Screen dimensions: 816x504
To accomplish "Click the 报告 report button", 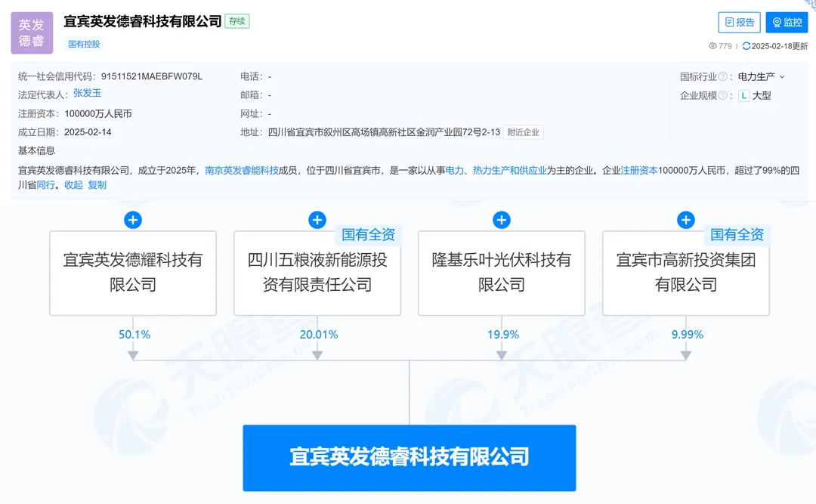I will point(739,23).
